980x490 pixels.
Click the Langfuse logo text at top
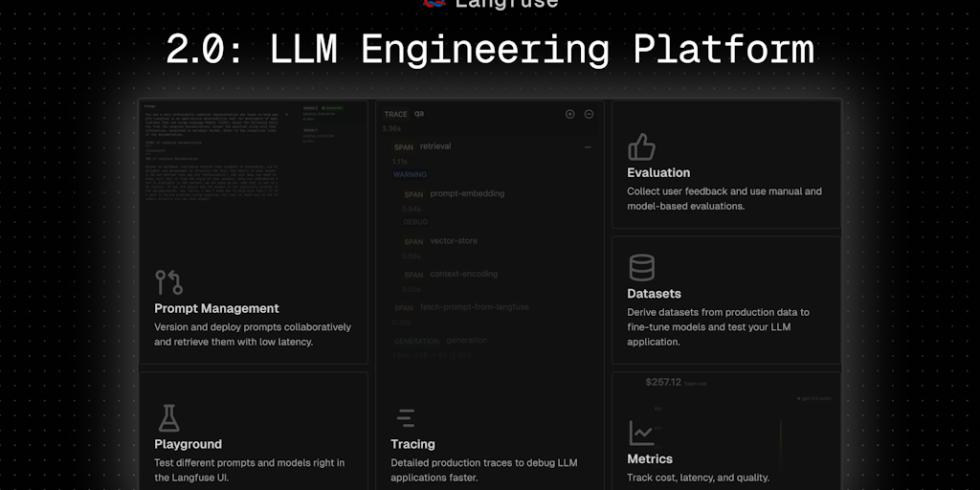coord(506,4)
